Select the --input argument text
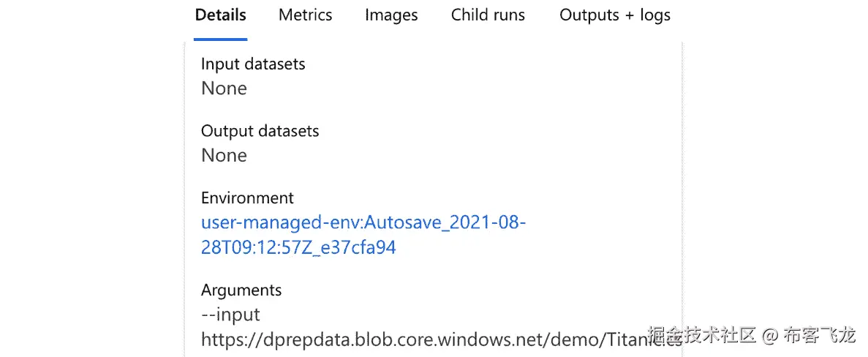868x357 pixels. pyautogui.click(x=230, y=315)
